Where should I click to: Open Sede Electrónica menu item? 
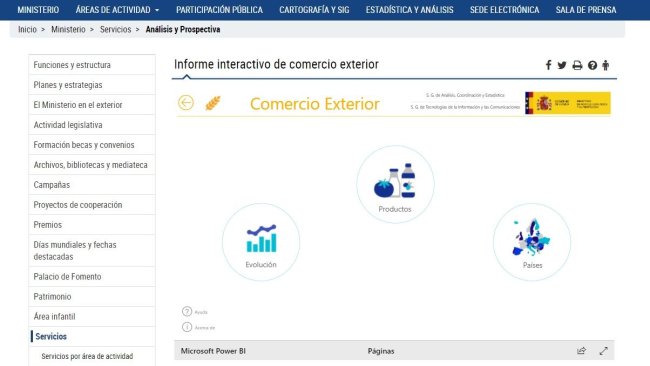(x=504, y=10)
